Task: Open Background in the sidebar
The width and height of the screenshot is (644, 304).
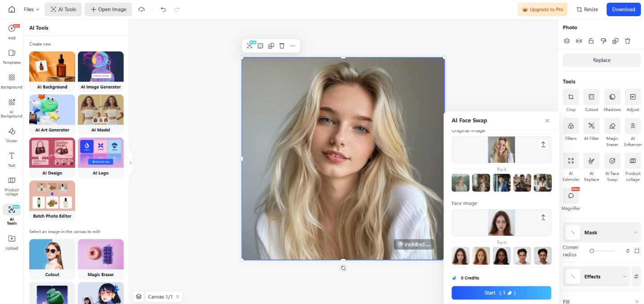Action: tap(12, 81)
